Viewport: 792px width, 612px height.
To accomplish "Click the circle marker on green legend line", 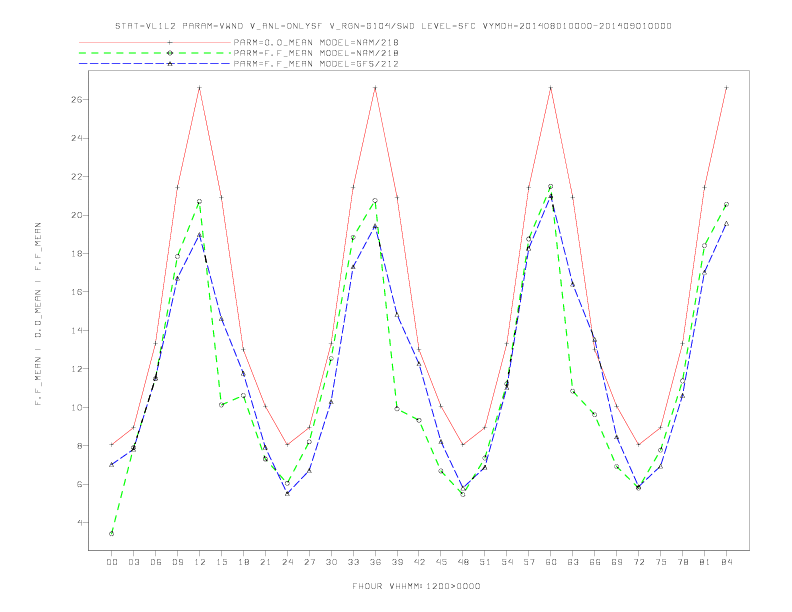I will [170, 53].
